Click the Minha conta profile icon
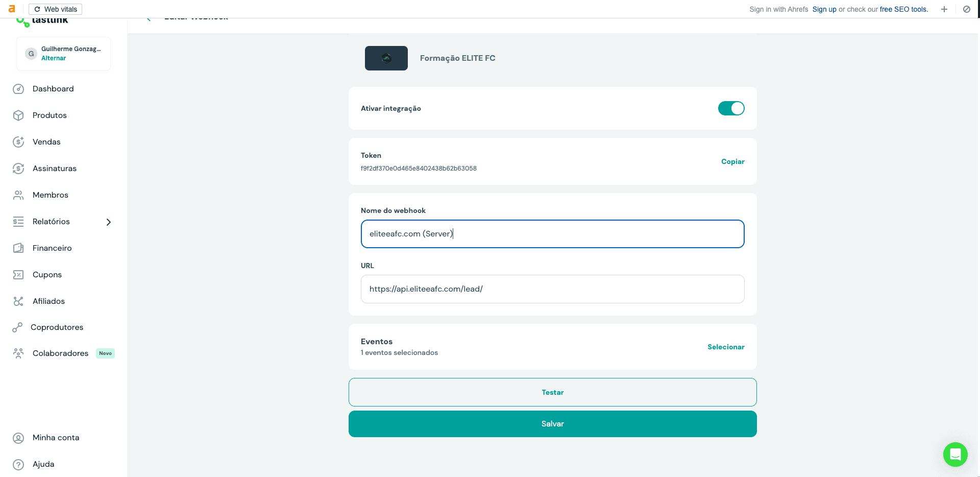 (x=18, y=438)
